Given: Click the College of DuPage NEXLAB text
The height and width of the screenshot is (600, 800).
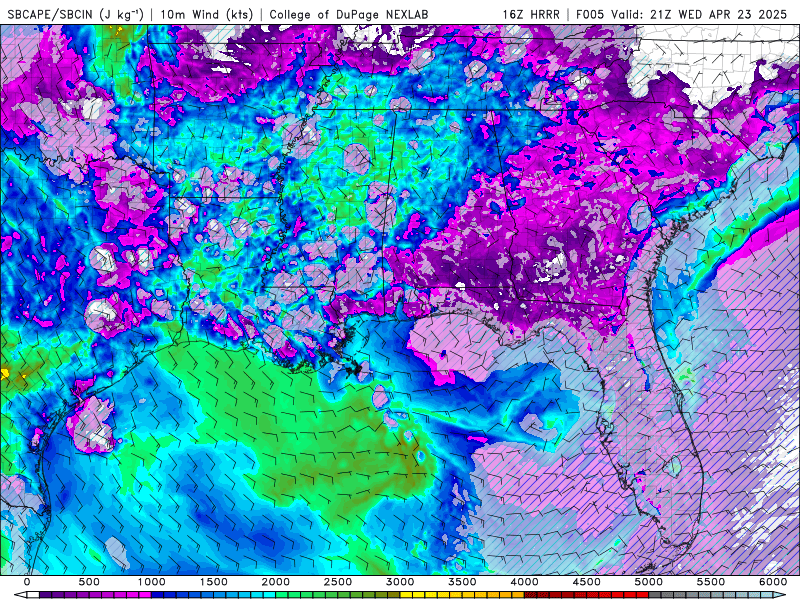Looking at the screenshot, I should pyautogui.click(x=348, y=14).
